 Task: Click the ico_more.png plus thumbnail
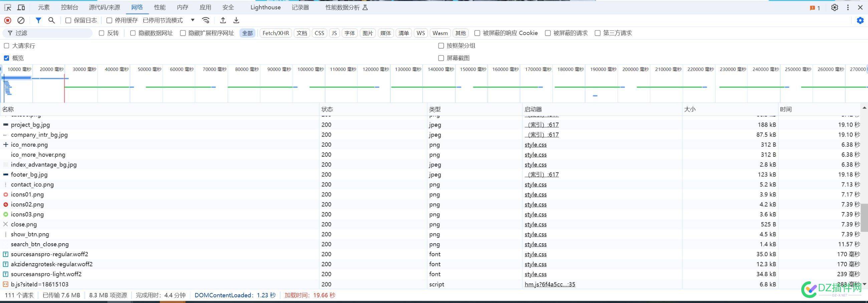coord(5,145)
